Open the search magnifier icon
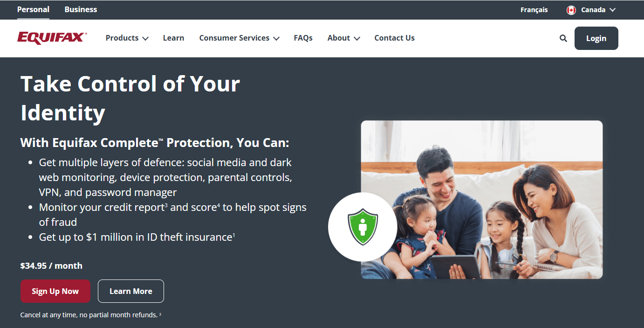This screenshot has height=328, width=644. (x=563, y=38)
